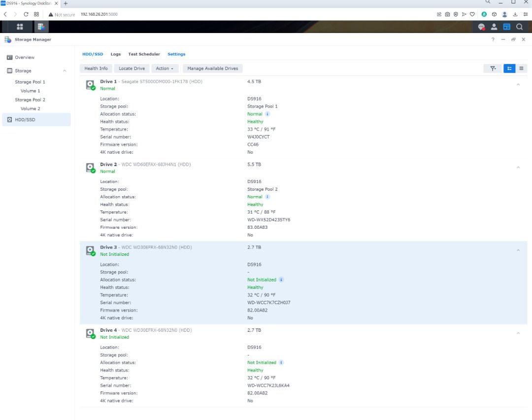
Task: Switch to the detailed card view icon
Action: coord(509,69)
